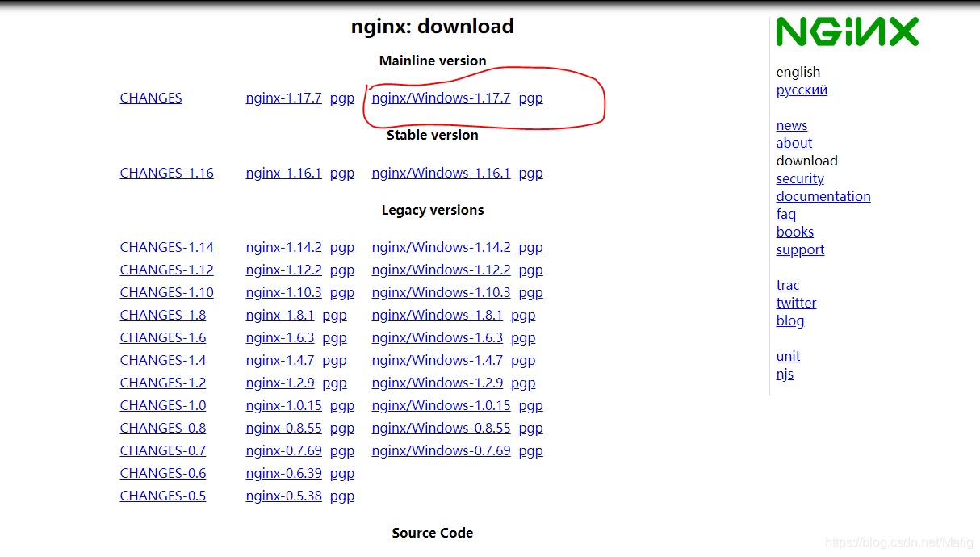This screenshot has height=557, width=980.
Task: Open the unit project link
Action: click(788, 356)
